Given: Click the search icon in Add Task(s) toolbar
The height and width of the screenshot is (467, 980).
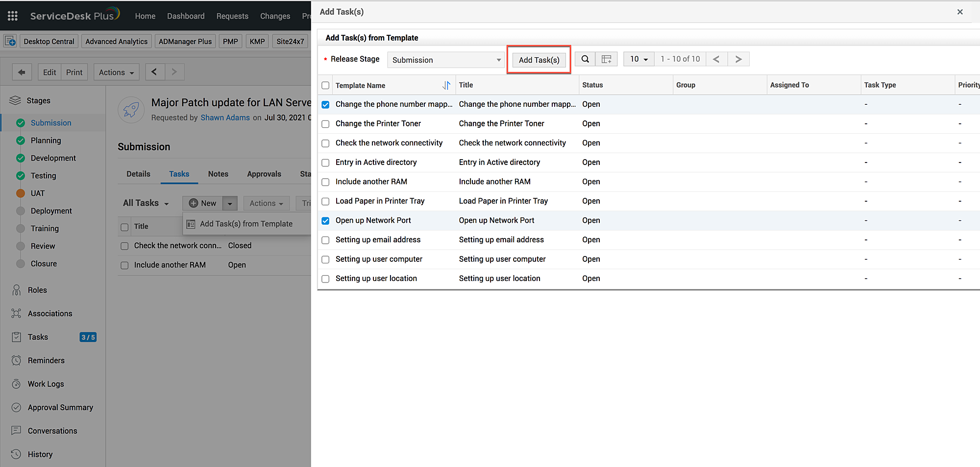Looking at the screenshot, I should click(x=585, y=59).
